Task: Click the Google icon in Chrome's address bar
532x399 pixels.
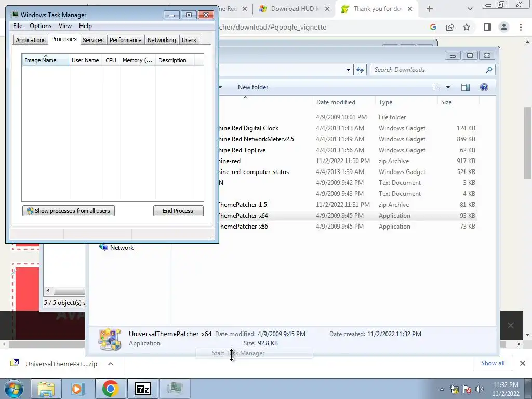Action: coord(433,27)
